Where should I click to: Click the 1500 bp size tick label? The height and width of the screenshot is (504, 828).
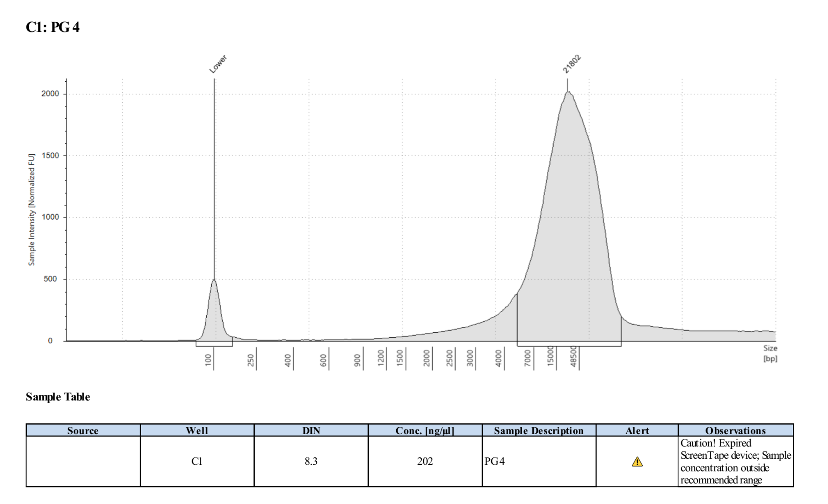pos(400,358)
